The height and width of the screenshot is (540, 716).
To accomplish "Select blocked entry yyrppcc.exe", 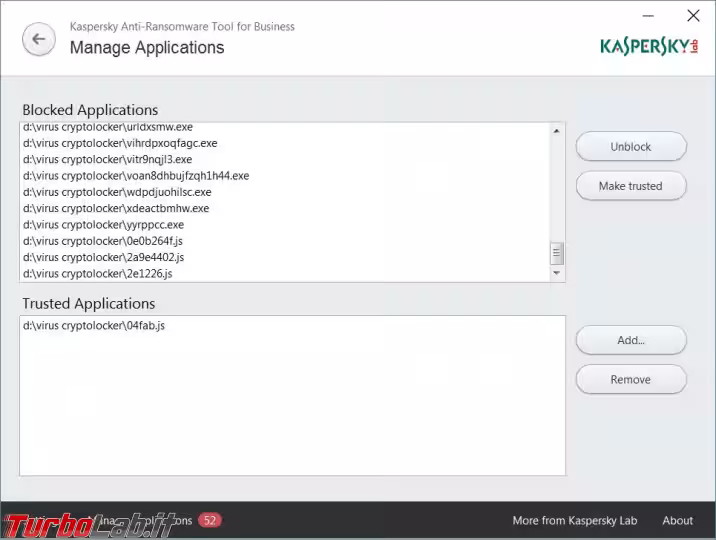I will pos(285,225).
